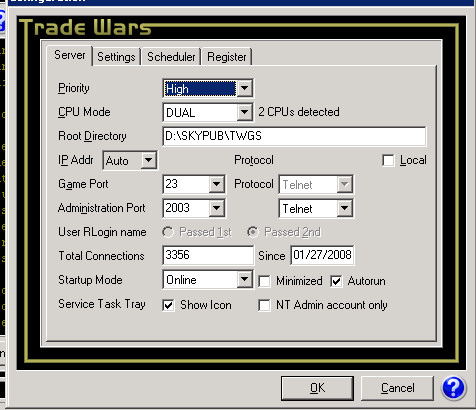This screenshot has height=410, width=476.
Task: Click the Total Connections field
Action: [x=208, y=255]
